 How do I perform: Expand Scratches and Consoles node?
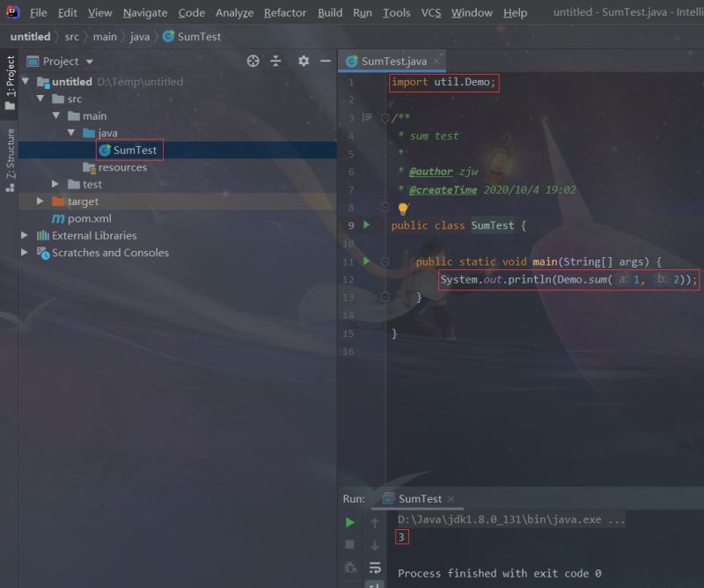[x=25, y=252]
